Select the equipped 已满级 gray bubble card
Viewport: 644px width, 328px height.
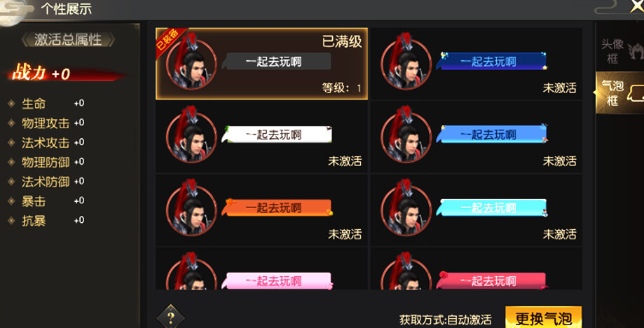[x=261, y=64]
